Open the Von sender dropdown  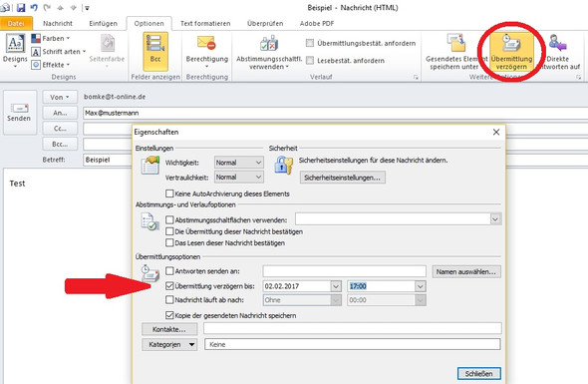coord(60,97)
